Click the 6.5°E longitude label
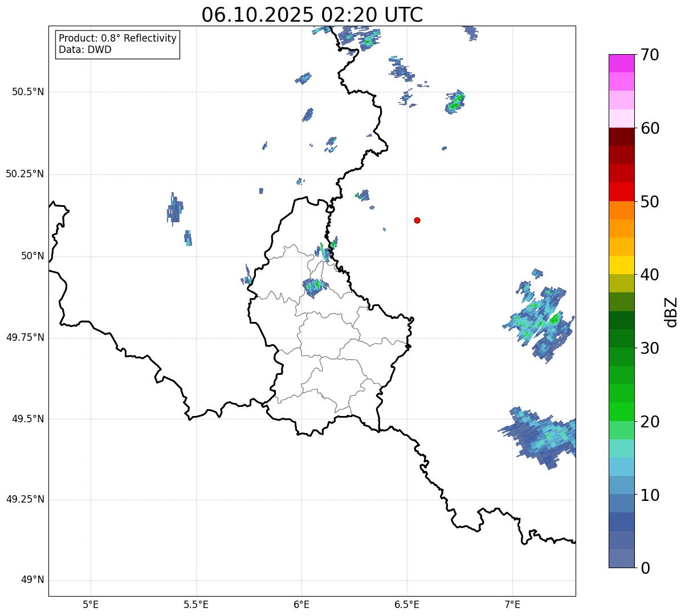Screen dimensions: 685x616 click(x=407, y=604)
